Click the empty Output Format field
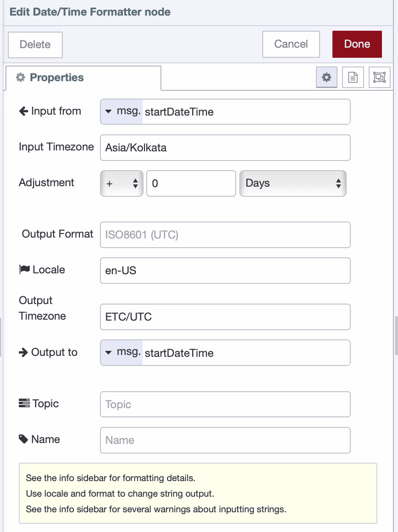This screenshot has height=532, width=398. click(225, 234)
